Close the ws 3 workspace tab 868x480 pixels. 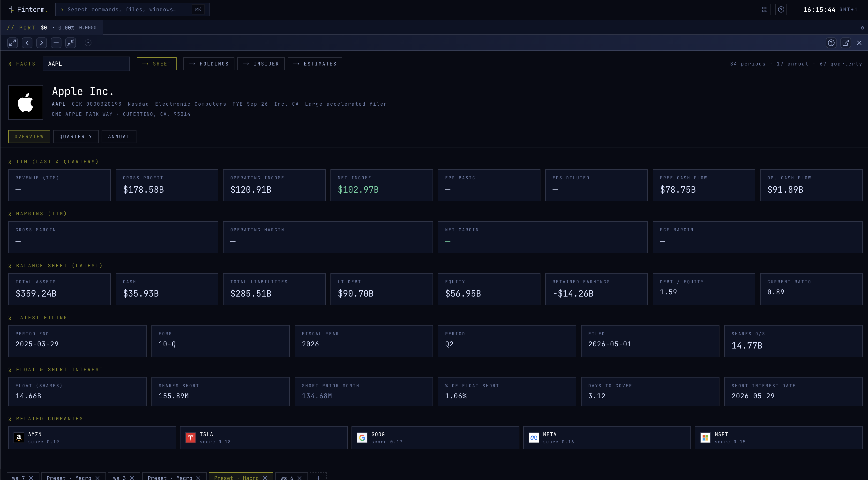pyautogui.click(x=132, y=478)
